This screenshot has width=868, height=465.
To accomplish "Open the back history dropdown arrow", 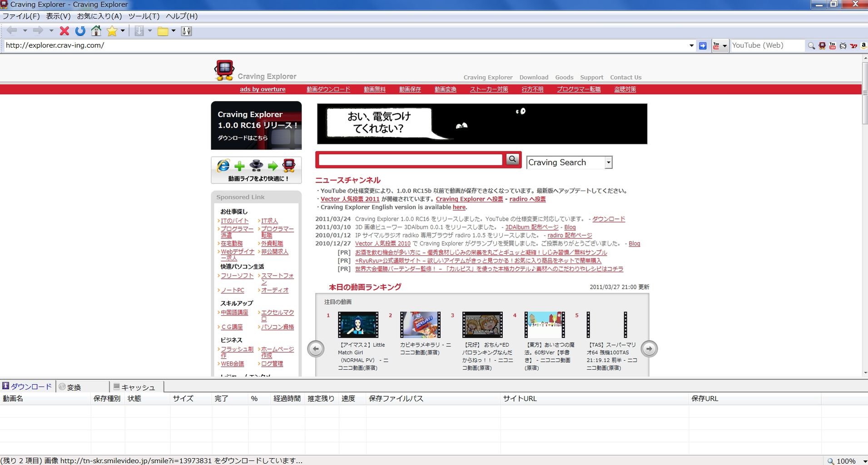I will 25,31.
